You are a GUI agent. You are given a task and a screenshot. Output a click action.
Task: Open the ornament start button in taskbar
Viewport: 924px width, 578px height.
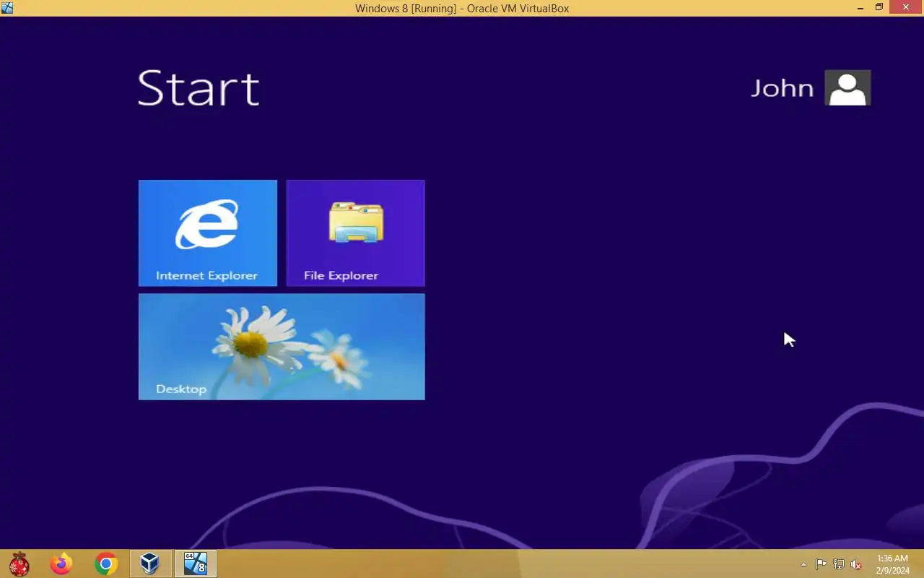(x=19, y=564)
